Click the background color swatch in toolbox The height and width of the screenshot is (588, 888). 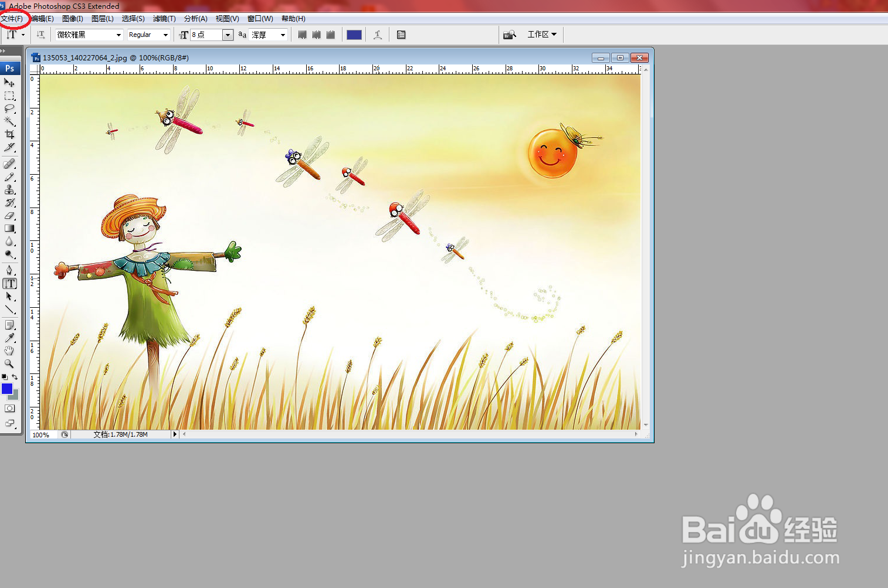click(15, 396)
